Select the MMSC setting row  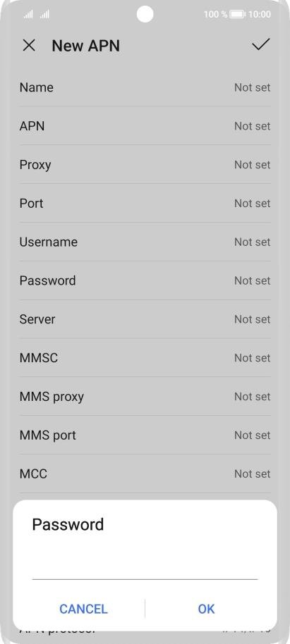coord(145,358)
